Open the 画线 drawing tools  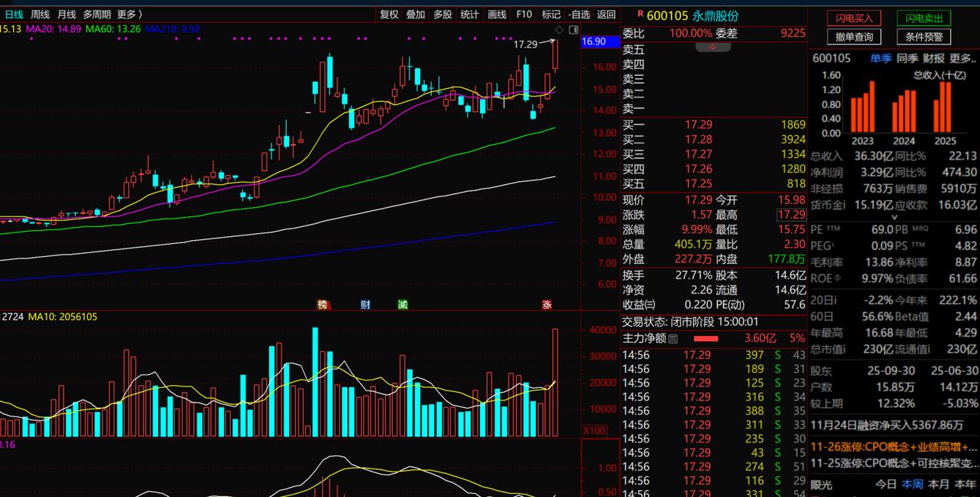point(497,15)
